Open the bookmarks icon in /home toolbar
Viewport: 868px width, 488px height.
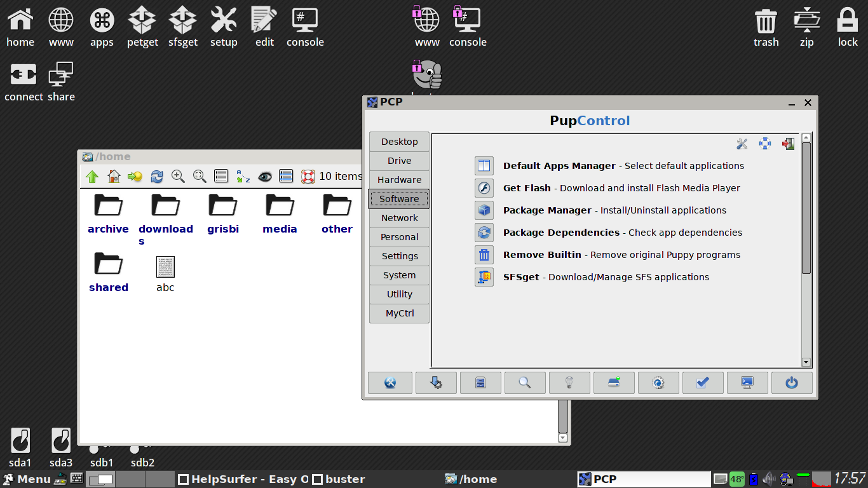[x=135, y=177]
